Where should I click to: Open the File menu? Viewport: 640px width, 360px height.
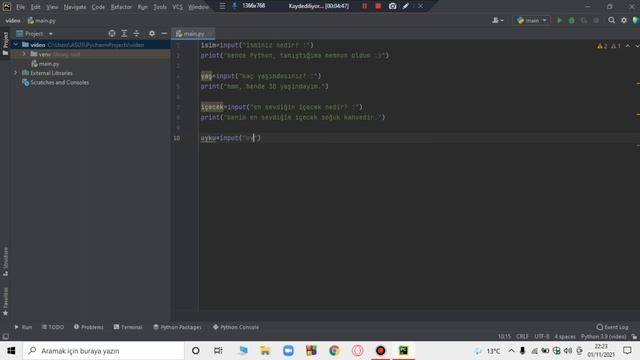[x=20, y=7]
